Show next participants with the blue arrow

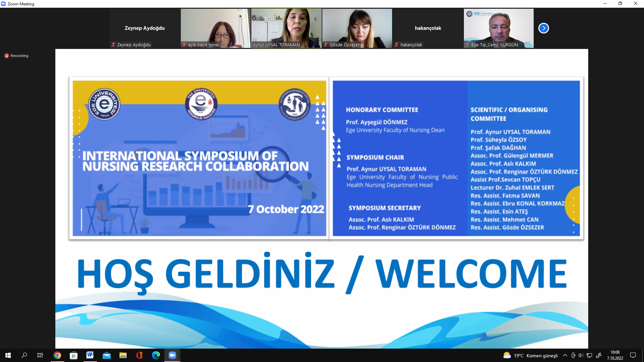(x=543, y=28)
